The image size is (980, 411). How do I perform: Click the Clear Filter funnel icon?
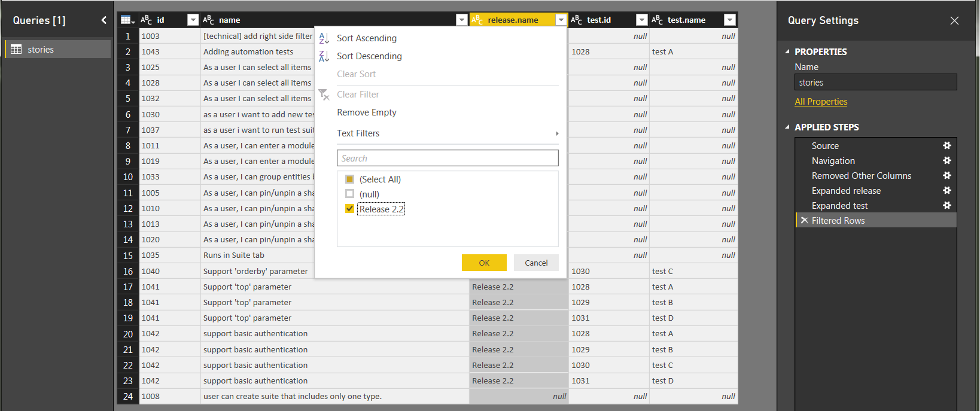[324, 95]
